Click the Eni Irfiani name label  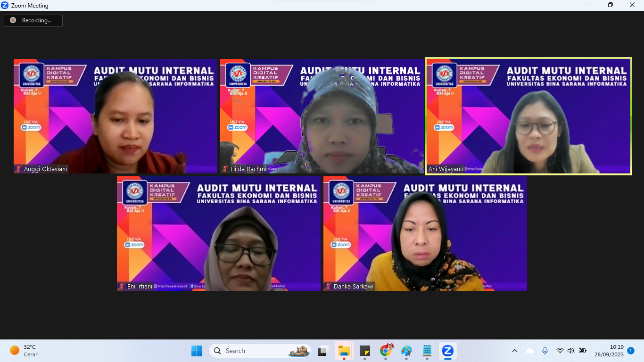point(140,286)
